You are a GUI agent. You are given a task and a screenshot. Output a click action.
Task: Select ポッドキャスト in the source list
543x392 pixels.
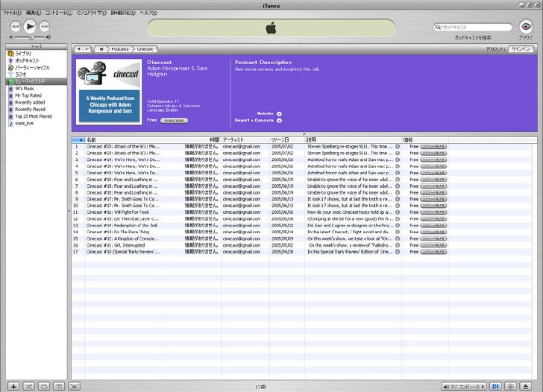[37, 60]
